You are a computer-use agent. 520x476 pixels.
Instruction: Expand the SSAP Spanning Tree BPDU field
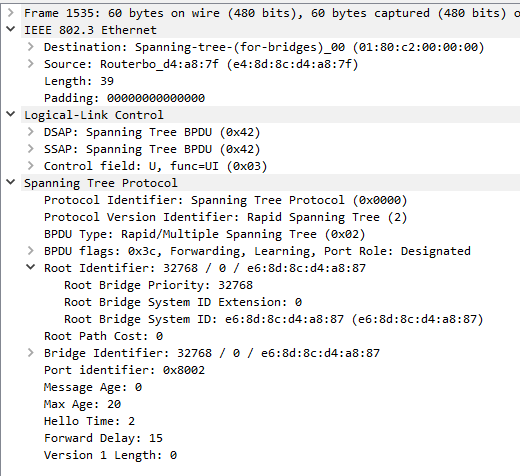click(x=31, y=149)
